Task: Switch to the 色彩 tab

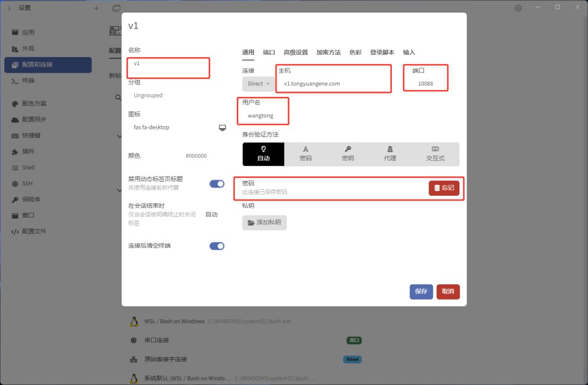Action: coord(356,52)
